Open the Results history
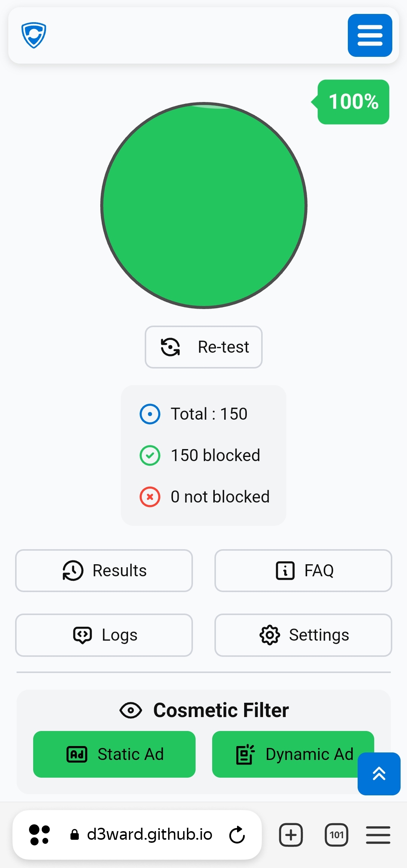 coord(104,571)
